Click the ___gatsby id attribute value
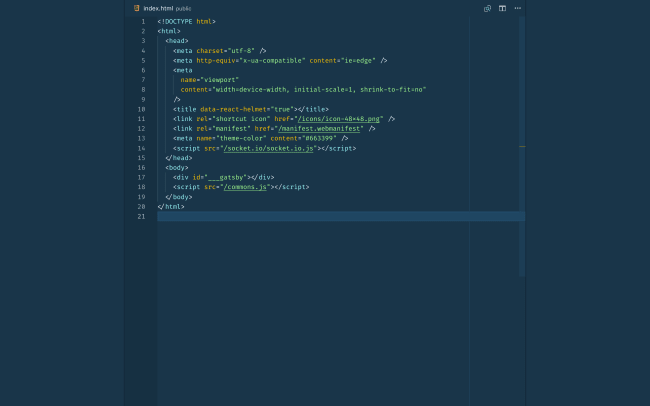Image resolution: width=650 pixels, height=406 pixels. coord(228,177)
